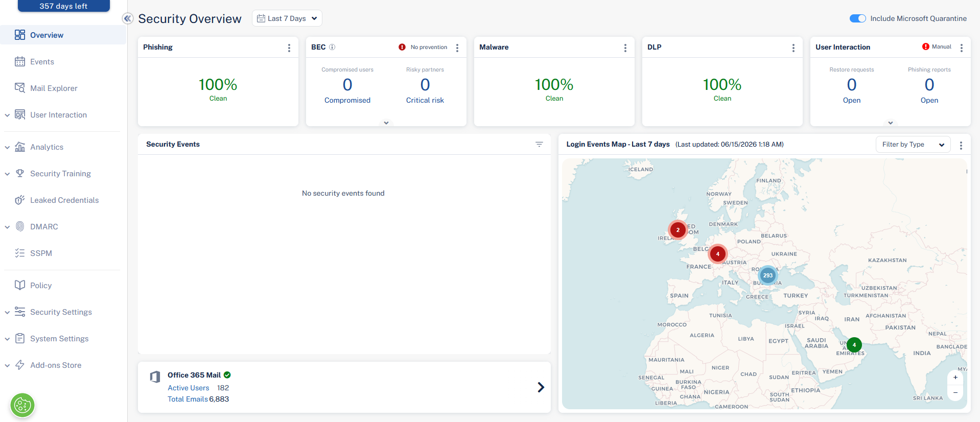This screenshot has height=422, width=980.
Task: Open the cookie settings button
Action: [22, 406]
